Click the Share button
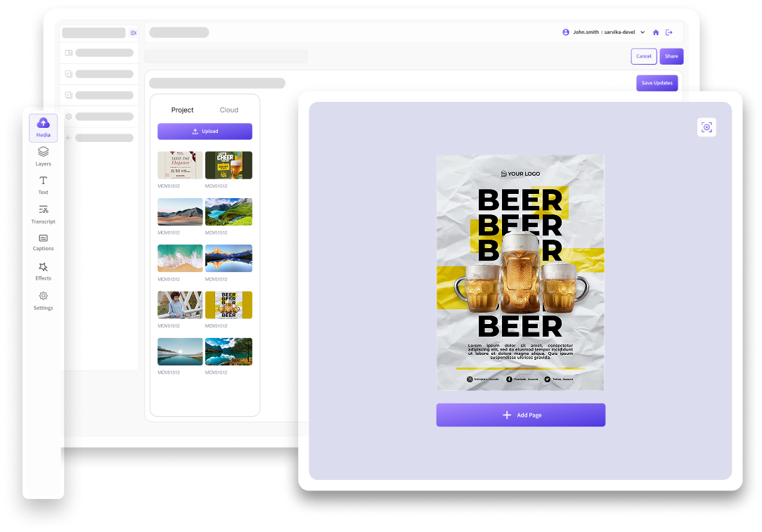The image size is (762, 532). [x=671, y=56]
